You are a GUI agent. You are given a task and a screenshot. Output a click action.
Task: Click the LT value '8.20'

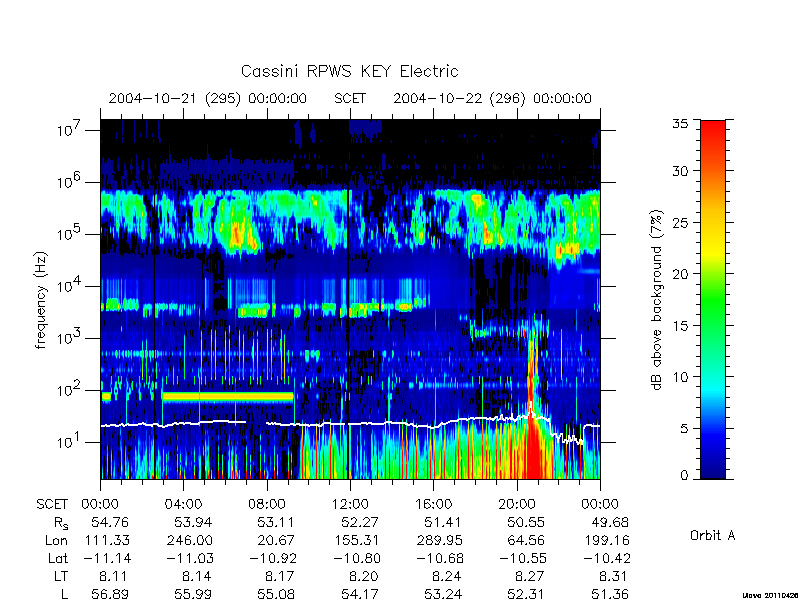[364, 576]
